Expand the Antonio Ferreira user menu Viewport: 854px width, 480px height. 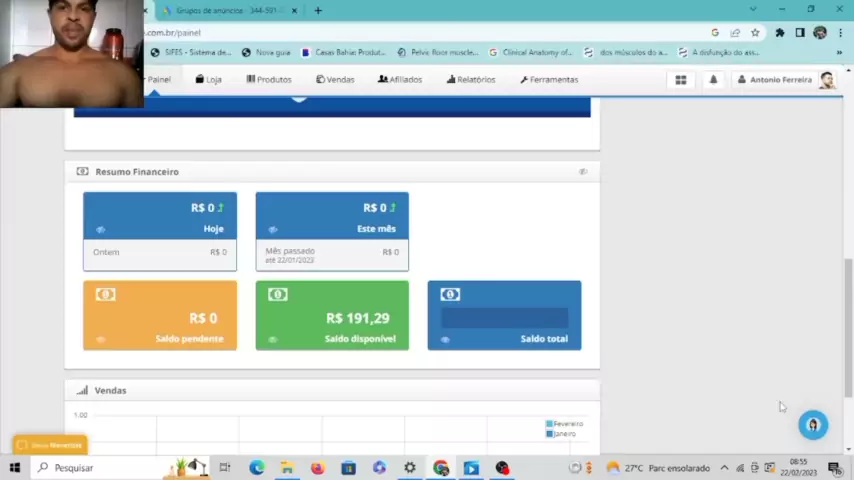[786, 80]
